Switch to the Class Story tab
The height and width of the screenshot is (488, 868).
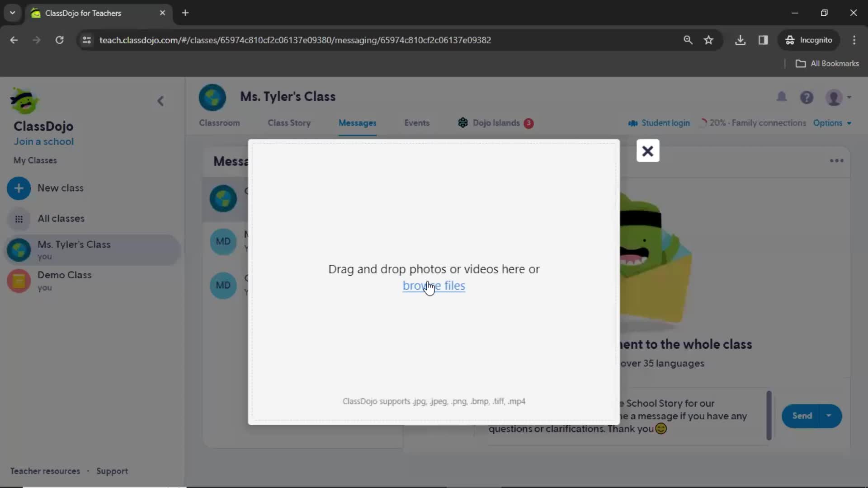(289, 123)
